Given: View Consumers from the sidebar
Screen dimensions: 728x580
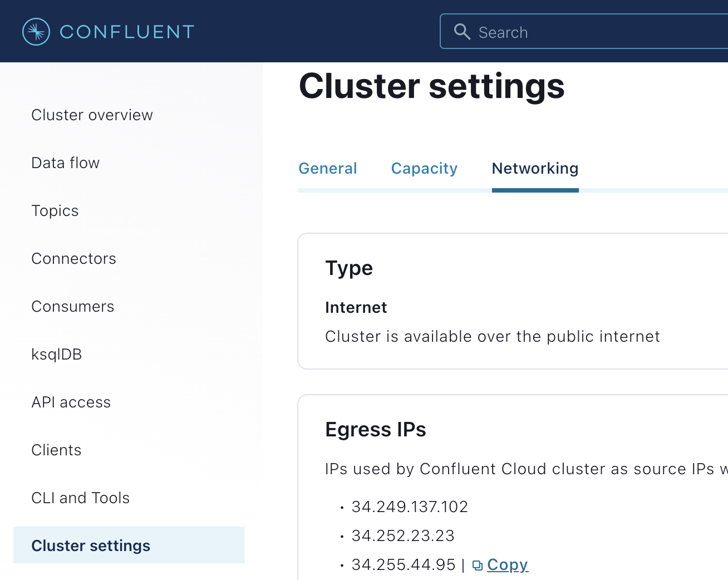Looking at the screenshot, I should 73,307.
